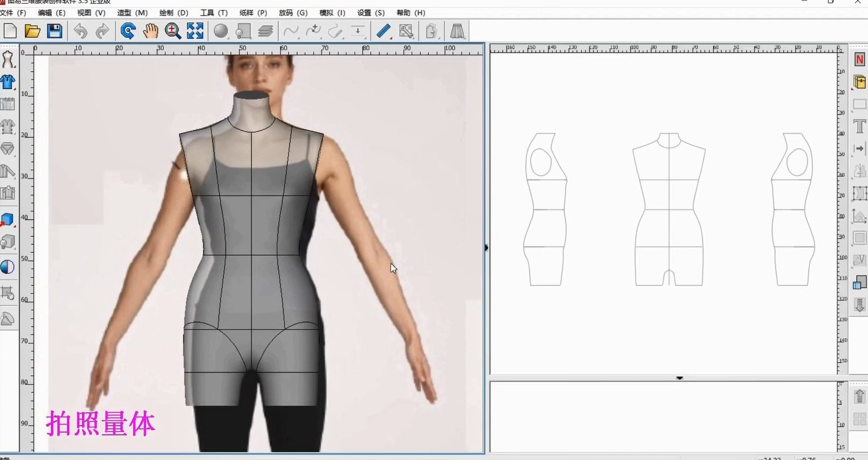Open the 帮助 (H) menu

point(411,12)
